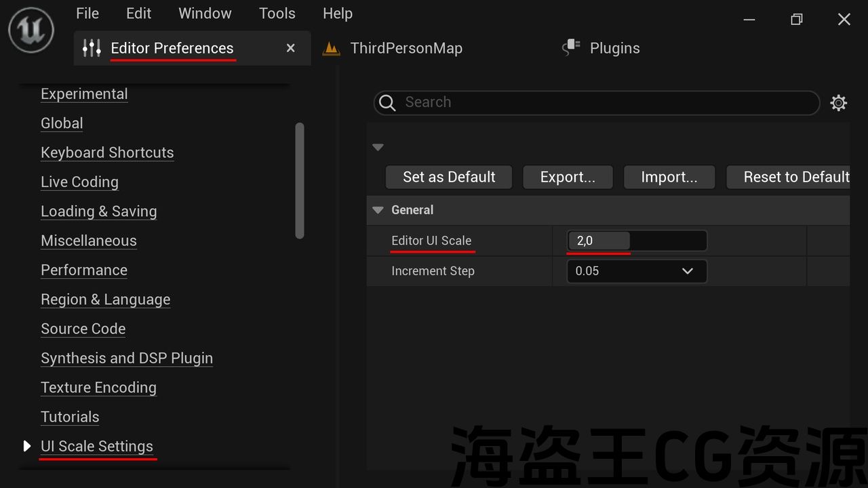Open the Window menu
This screenshot has width=868, height=488.
point(205,14)
